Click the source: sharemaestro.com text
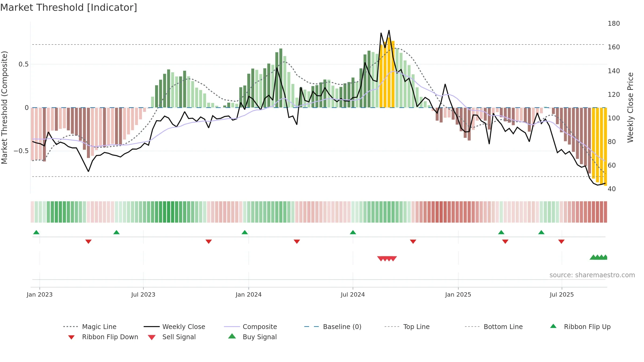Screen dimensions: 644x362 pos(592,275)
